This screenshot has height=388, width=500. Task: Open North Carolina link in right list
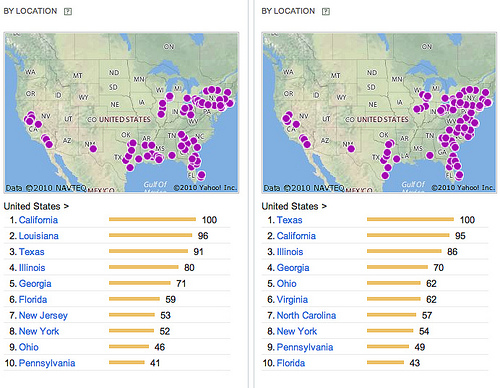306,316
